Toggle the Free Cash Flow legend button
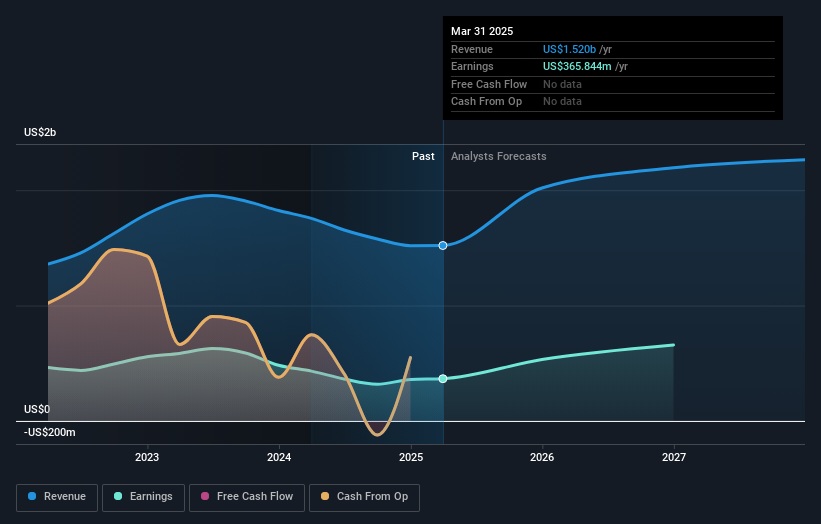The width and height of the screenshot is (821, 524). coord(247,497)
